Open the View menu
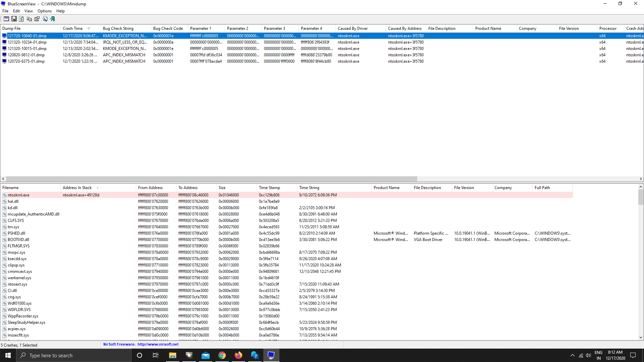 point(29,11)
